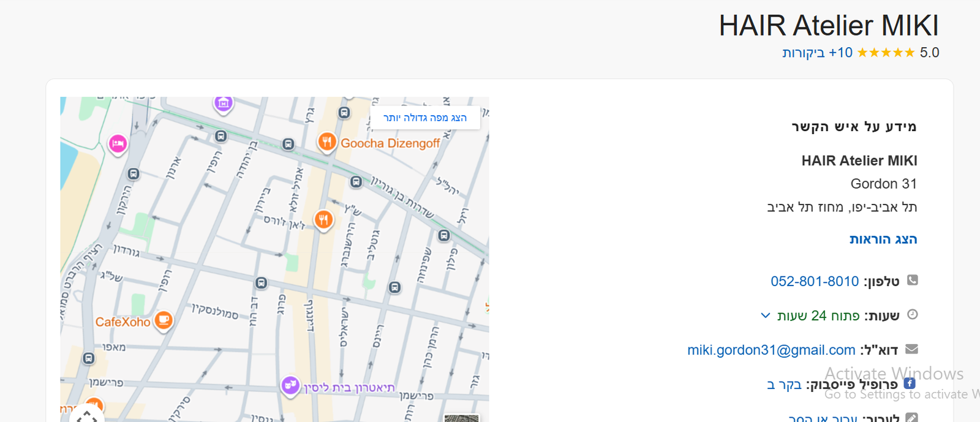Select the pink hotel bed marker

[x=118, y=144]
